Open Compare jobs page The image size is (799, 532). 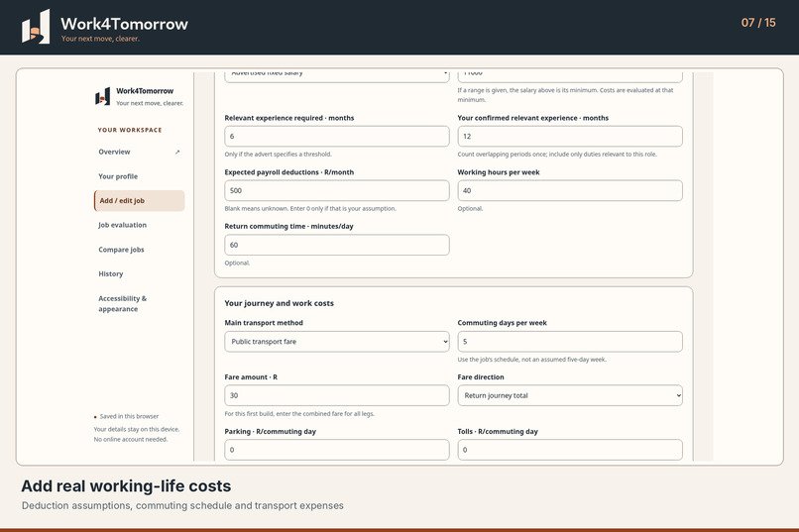click(139, 250)
